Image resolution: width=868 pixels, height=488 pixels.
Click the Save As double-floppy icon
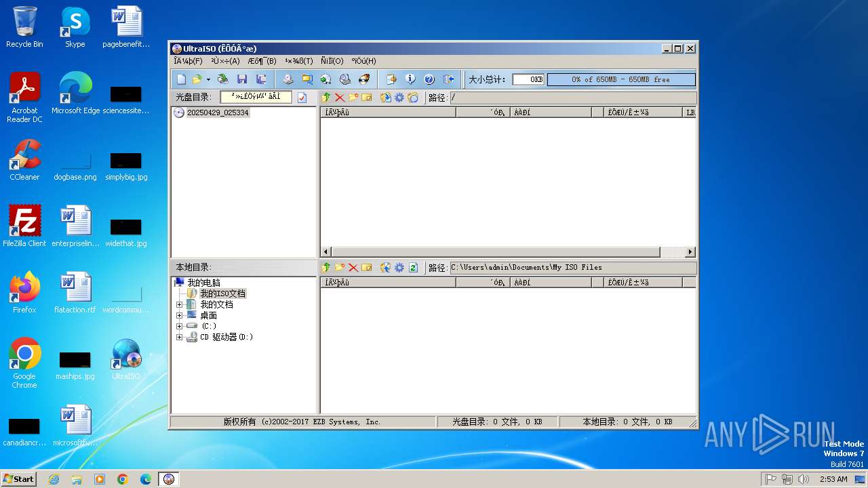pos(260,79)
